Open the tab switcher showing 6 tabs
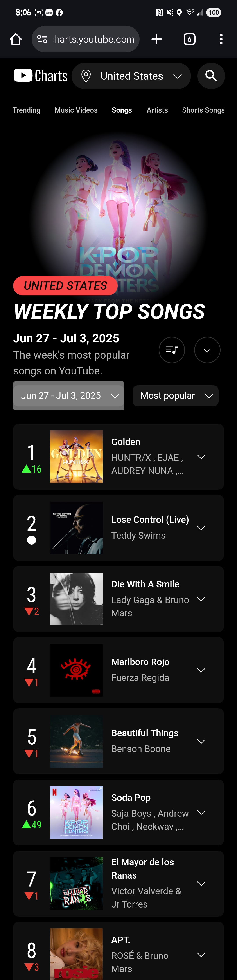Screen dimensions: 237x980 point(189,39)
